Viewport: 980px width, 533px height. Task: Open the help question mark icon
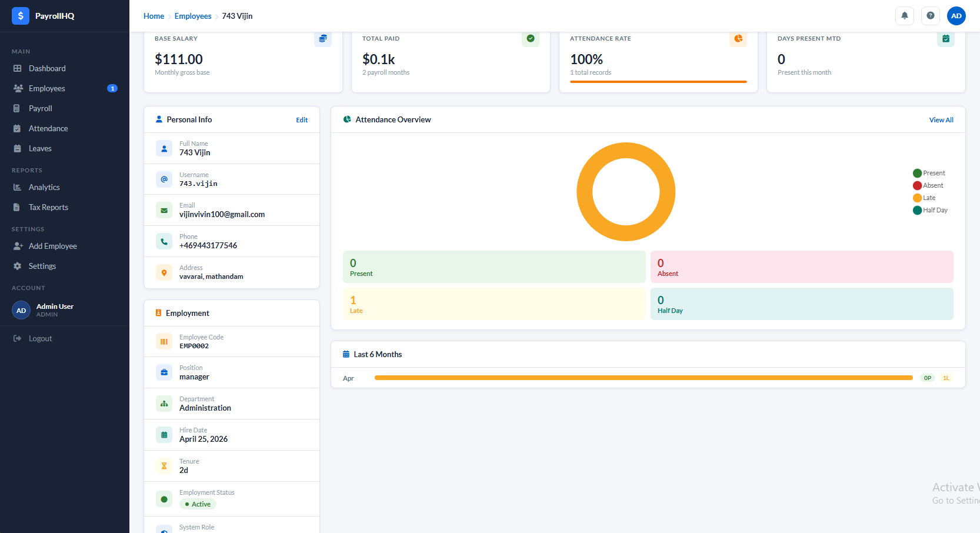930,16
